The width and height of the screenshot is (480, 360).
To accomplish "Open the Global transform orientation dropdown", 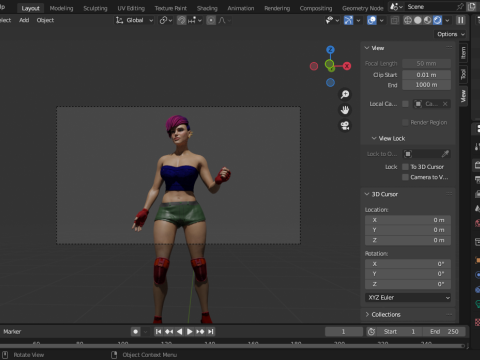I will [x=134, y=20].
